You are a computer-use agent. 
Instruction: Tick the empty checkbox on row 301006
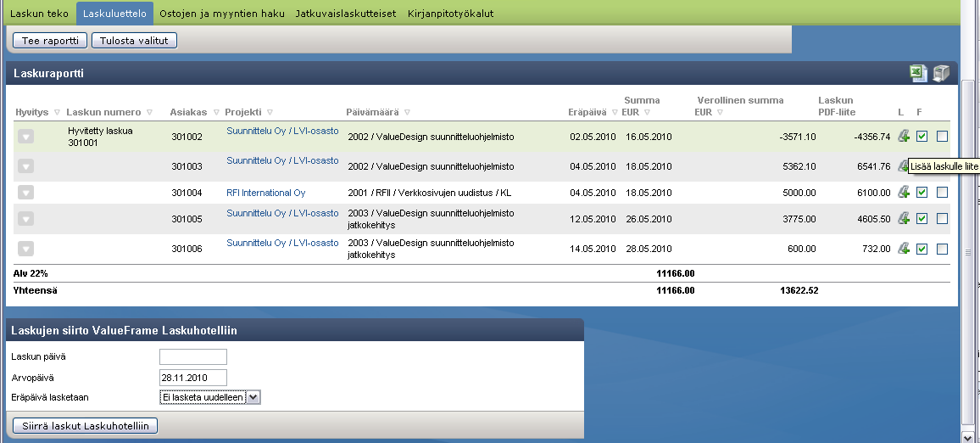tap(943, 249)
